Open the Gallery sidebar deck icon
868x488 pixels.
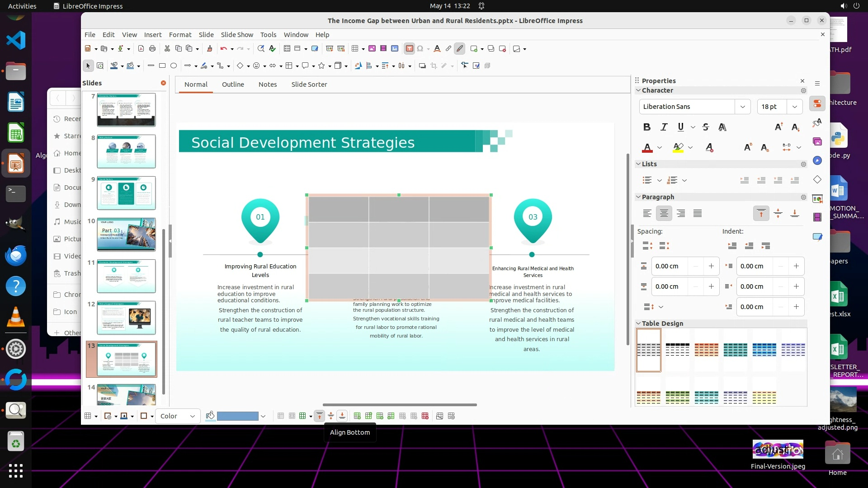click(817, 141)
